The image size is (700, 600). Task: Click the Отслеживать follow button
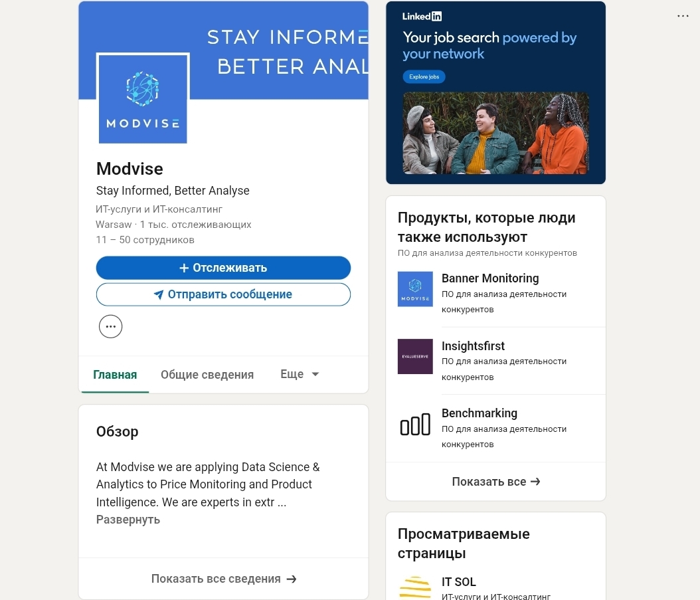coord(223,268)
